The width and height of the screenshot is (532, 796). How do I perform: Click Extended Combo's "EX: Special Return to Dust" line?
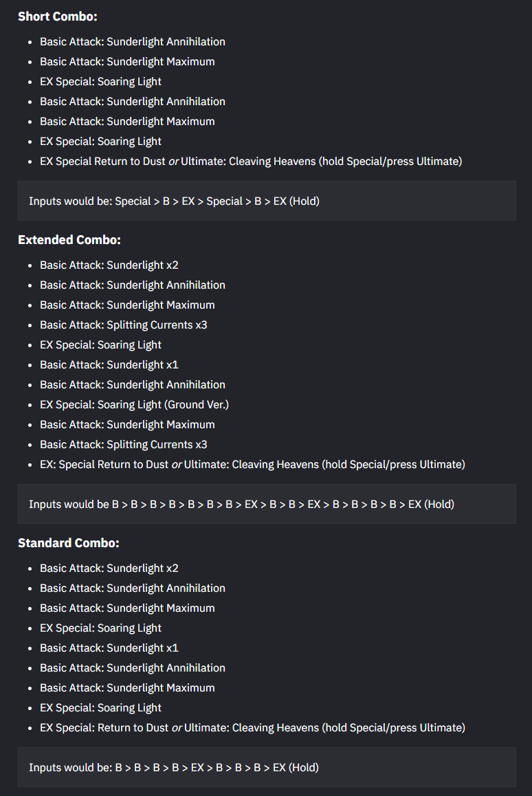[252, 465]
